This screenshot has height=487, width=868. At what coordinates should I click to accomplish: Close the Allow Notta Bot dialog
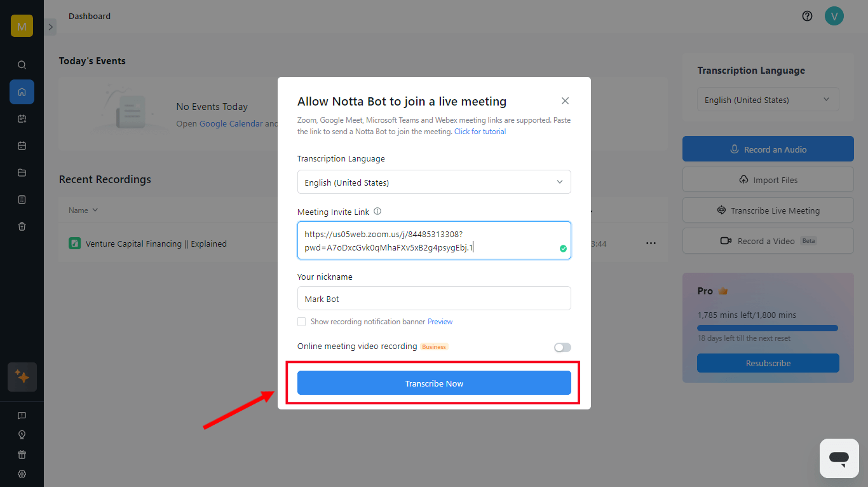pyautogui.click(x=565, y=101)
